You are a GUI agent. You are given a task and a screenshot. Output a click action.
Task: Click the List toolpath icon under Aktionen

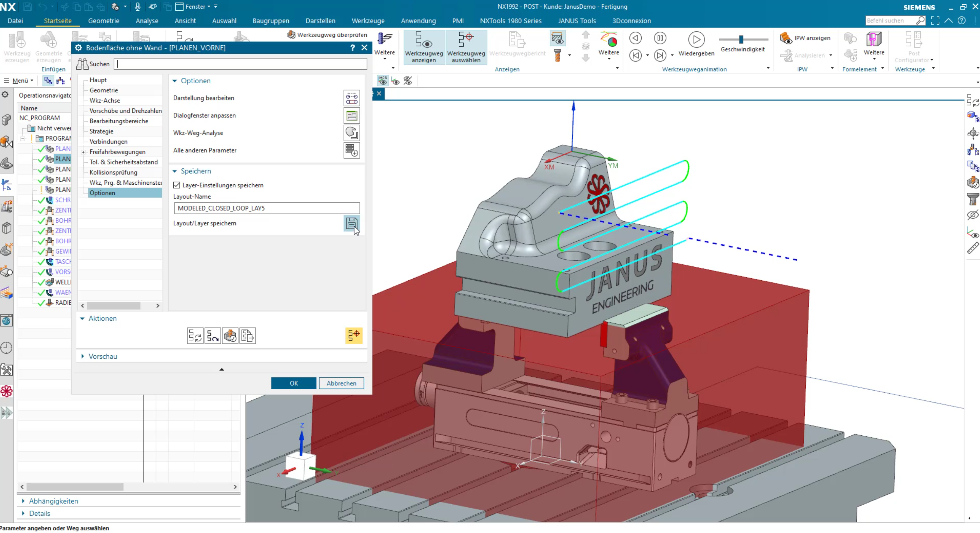pos(248,336)
